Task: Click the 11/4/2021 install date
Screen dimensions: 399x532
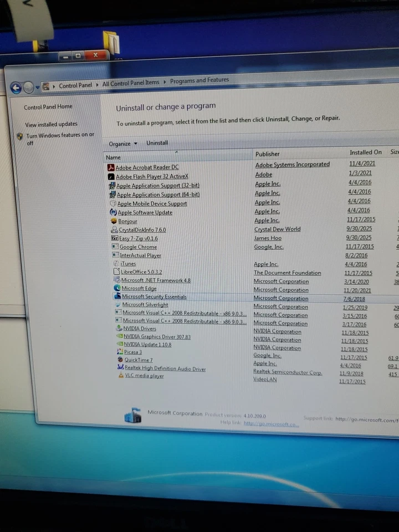Action: [x=362, y=163]
